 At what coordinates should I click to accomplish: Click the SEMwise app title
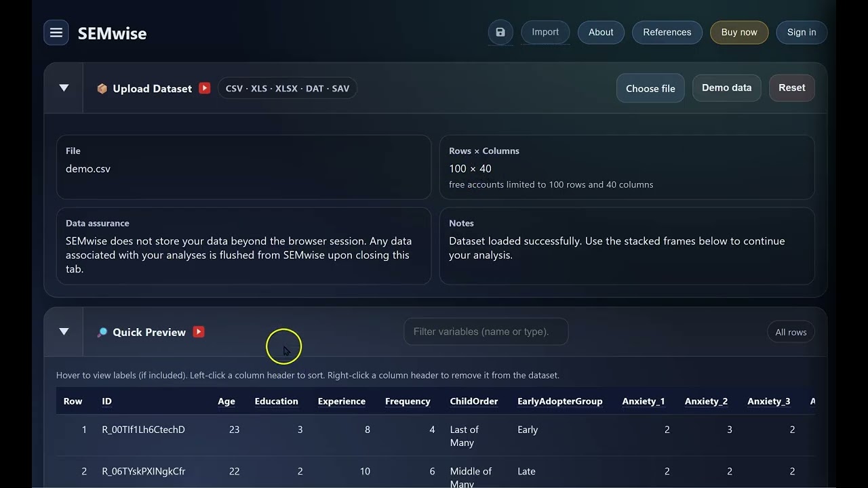point(112,33)
